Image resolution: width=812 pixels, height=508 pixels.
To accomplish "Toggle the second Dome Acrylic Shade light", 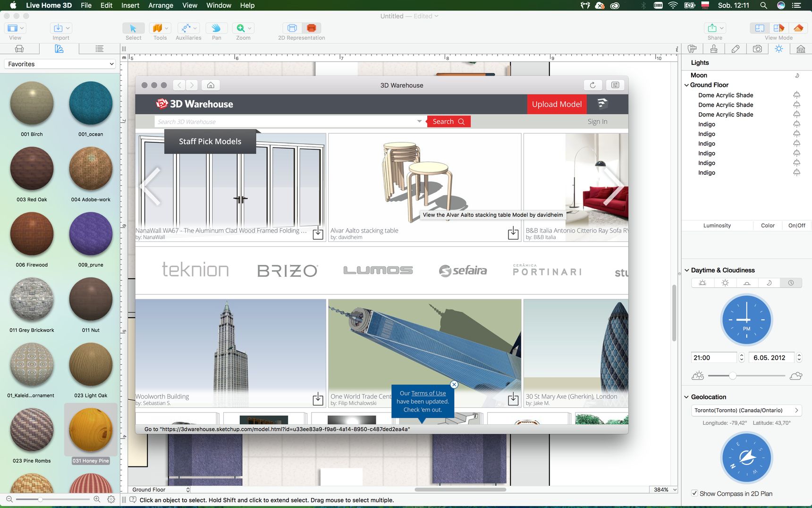I will pyautogui.click(x=796, y=105).
